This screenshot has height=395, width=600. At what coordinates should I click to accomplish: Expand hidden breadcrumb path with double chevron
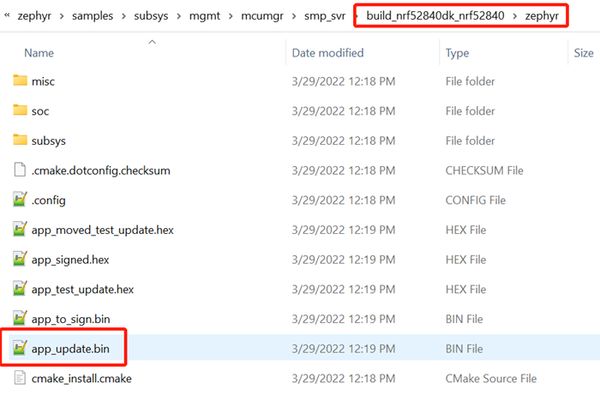click(x=7, y=15)
